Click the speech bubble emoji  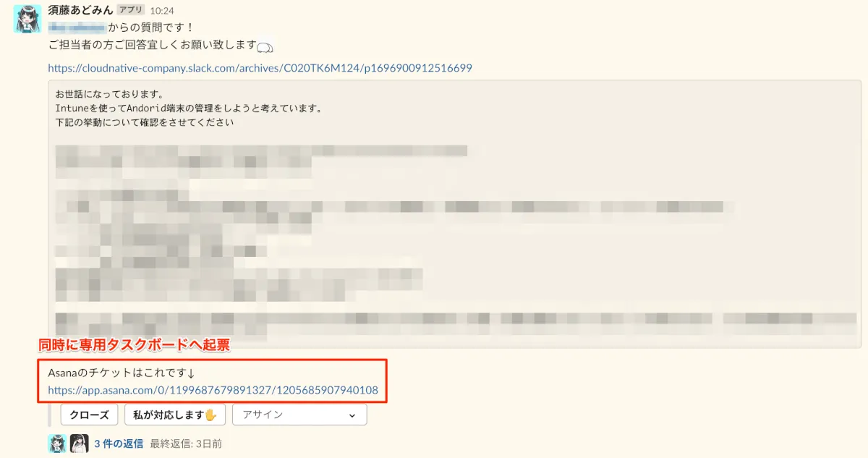coord(265,47)
